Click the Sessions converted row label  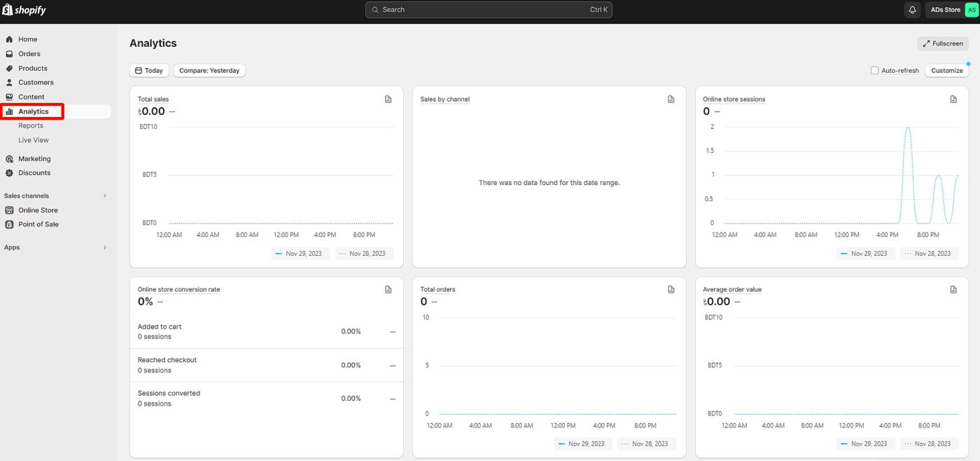point(169,394)
